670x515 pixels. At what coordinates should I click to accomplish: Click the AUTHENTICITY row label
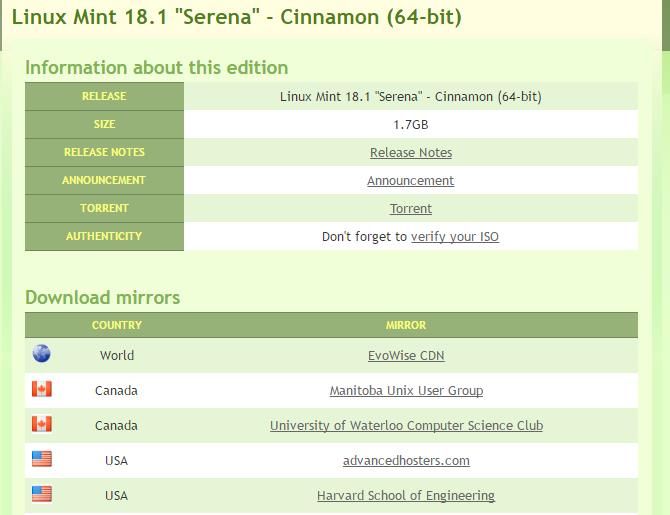click(x=104, y=237)
